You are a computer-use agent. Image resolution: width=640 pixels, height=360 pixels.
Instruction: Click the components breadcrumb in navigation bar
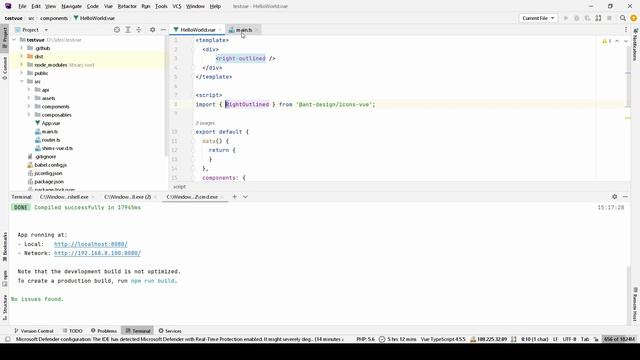click(54, 18)
